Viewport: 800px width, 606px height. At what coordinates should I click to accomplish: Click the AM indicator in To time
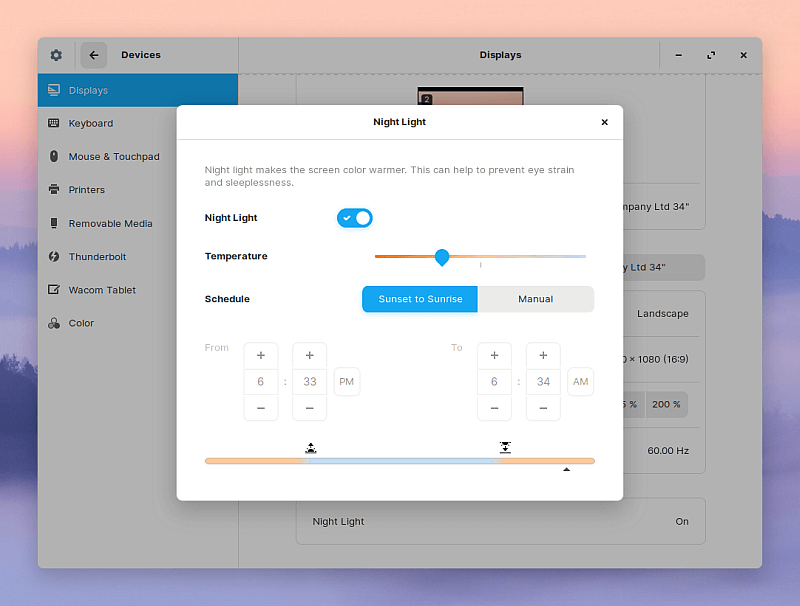click(580, 381)
